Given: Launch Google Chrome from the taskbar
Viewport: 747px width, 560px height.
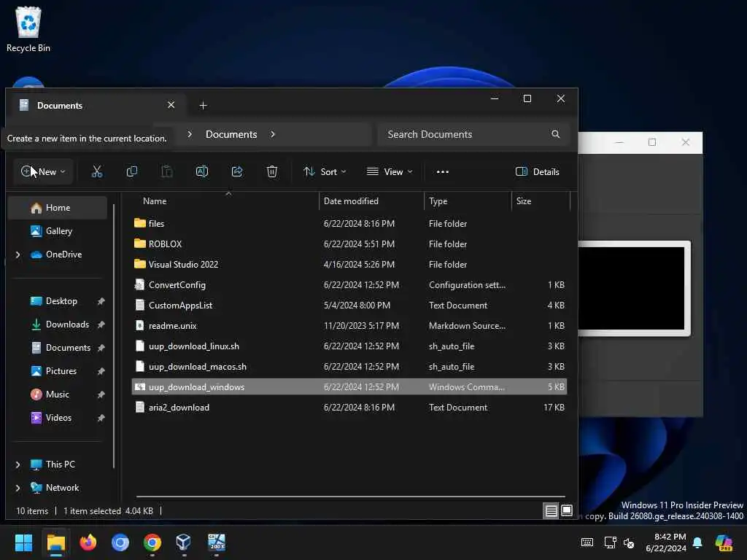Looking at the screenshot, I should 152,542.
